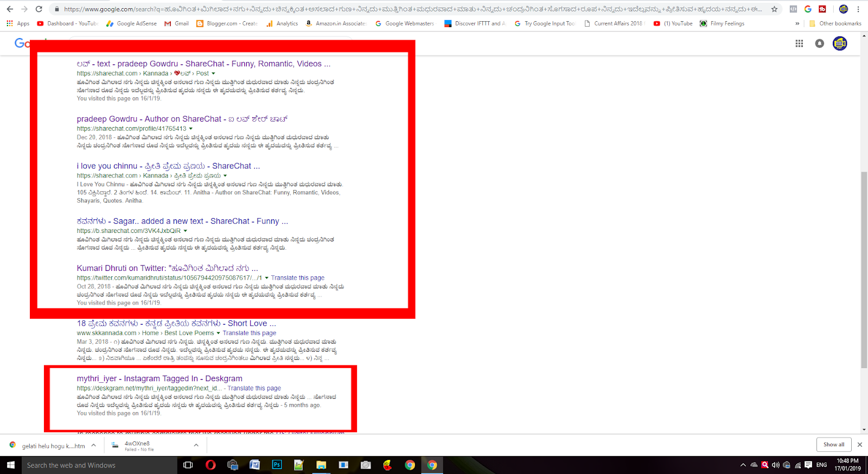This screenshot has height=474, width=868.
Task: Open the Amazon.in Associates bookmark
Action: click(336, 23)
